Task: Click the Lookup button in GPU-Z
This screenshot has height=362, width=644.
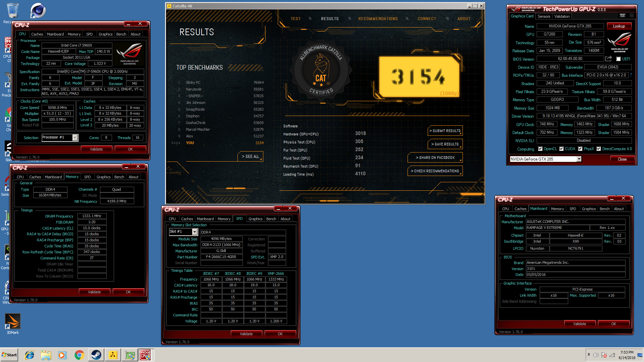Action: click(x=619, y=26)
